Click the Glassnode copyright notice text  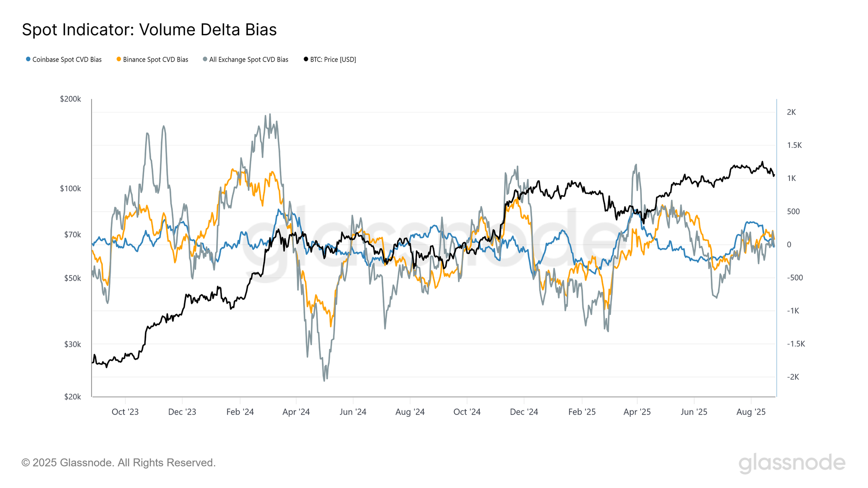coord(118,462)
